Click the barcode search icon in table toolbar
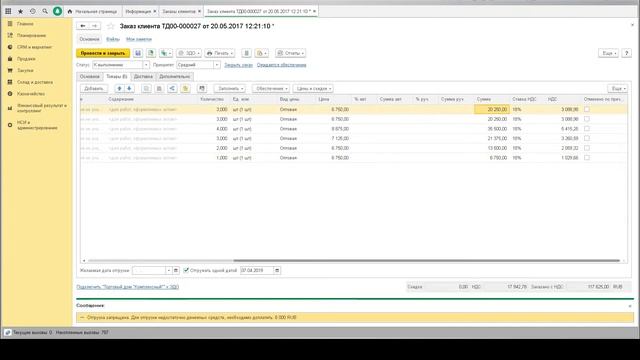Screen dimensions: 640x360 coord(202,89)
